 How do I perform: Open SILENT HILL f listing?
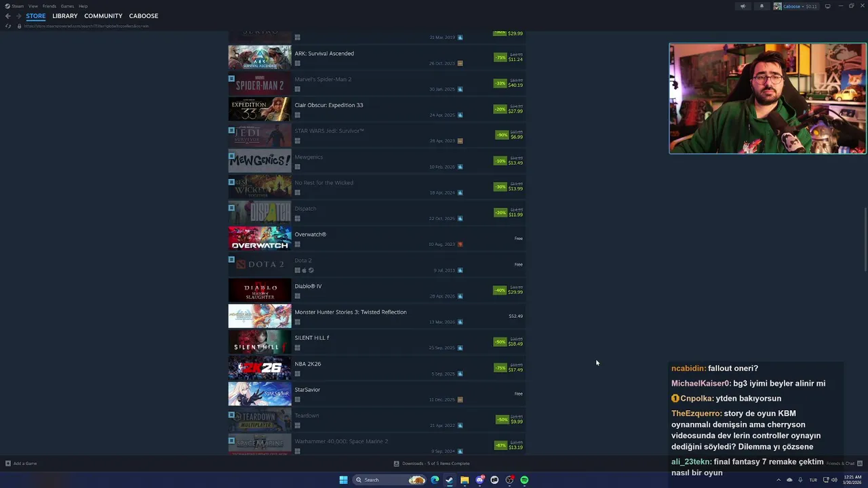(x=376, y=342)
